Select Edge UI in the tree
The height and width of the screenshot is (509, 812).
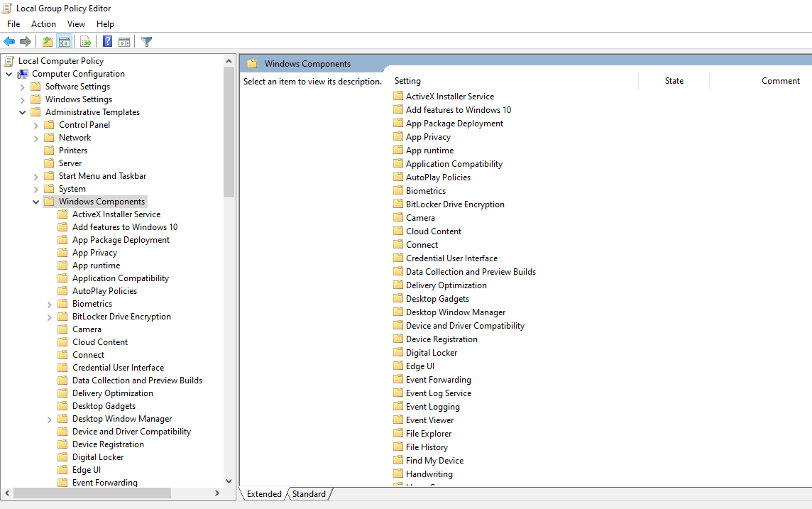87,470
